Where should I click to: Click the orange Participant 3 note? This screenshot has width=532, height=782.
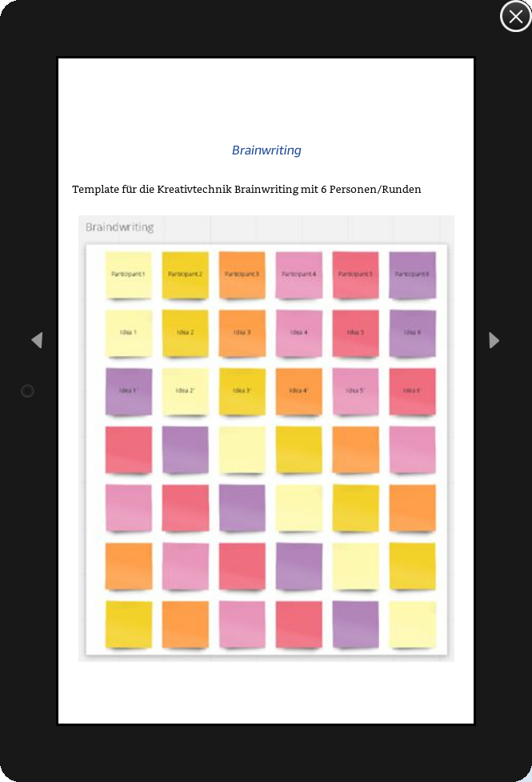coord(242,275)
